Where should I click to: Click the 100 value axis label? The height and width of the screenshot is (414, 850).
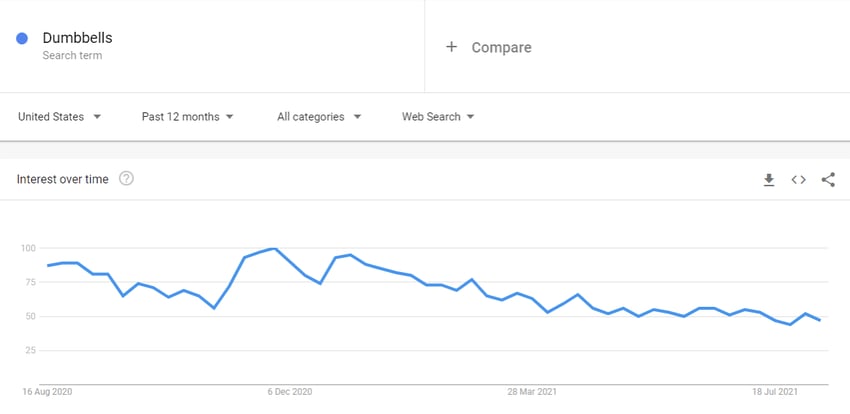coord(28,248)
